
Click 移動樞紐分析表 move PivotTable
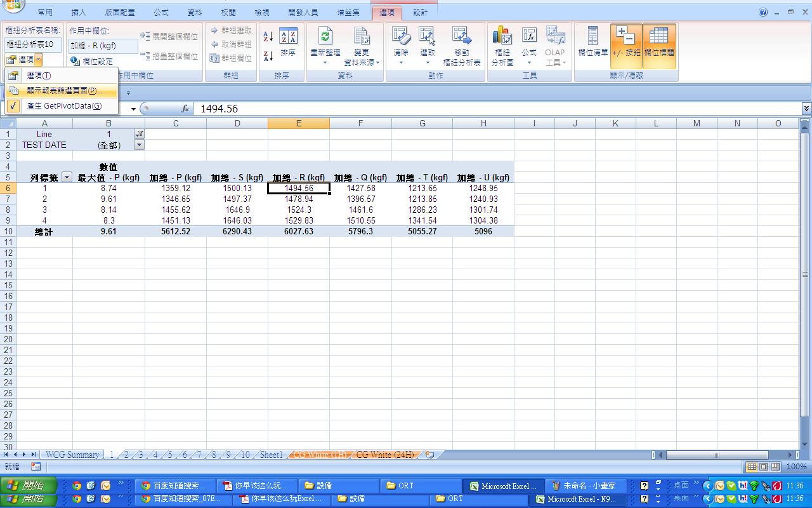(x=462, y=46)
